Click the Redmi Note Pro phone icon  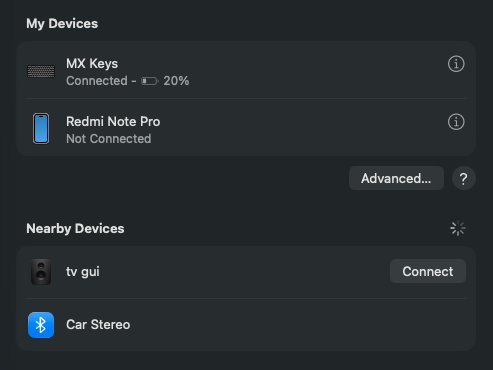click(41, 129)
